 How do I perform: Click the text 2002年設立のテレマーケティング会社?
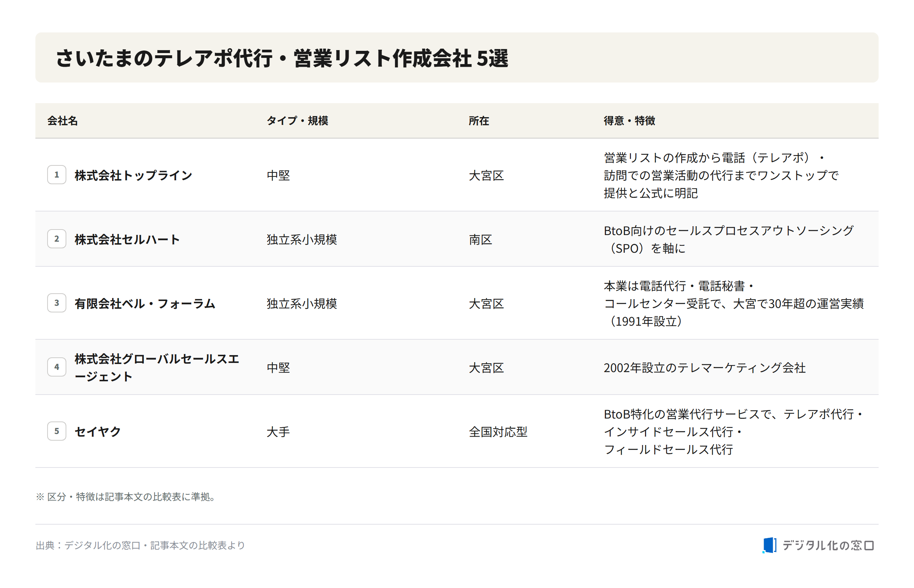click(x=705, y=368)
